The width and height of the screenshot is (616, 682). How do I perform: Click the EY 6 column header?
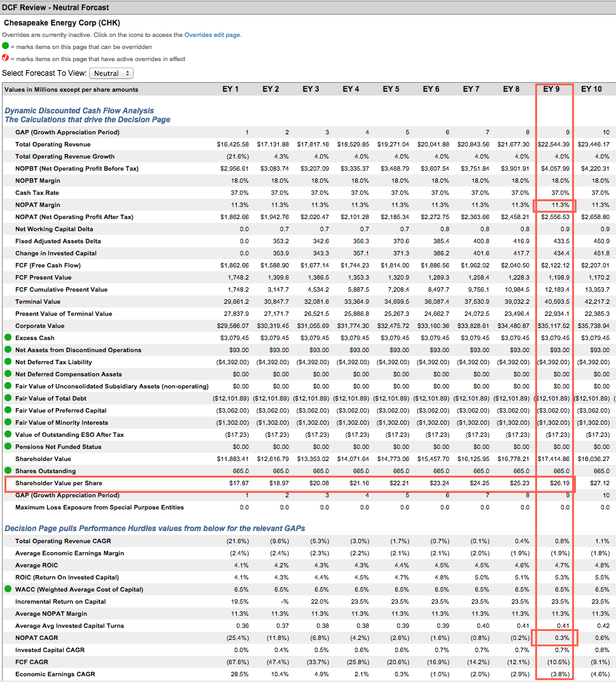431,89
